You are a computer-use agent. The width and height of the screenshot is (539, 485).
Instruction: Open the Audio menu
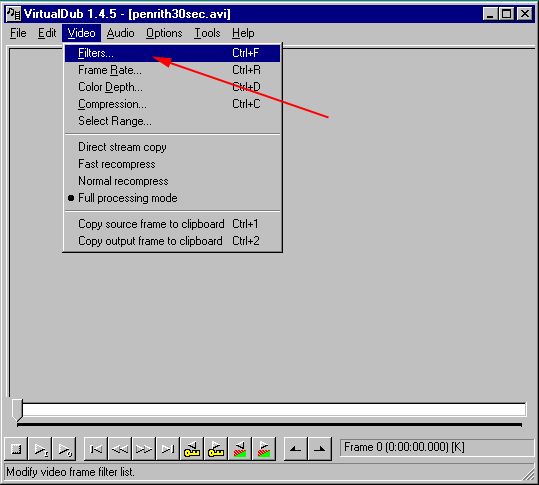[x=120, y=33]
